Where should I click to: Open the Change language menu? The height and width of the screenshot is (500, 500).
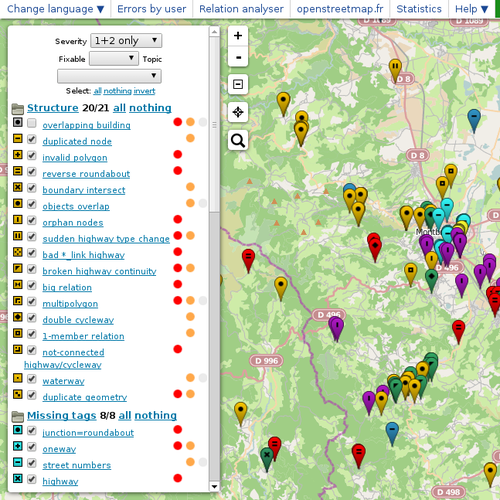[x=56, y=9]
